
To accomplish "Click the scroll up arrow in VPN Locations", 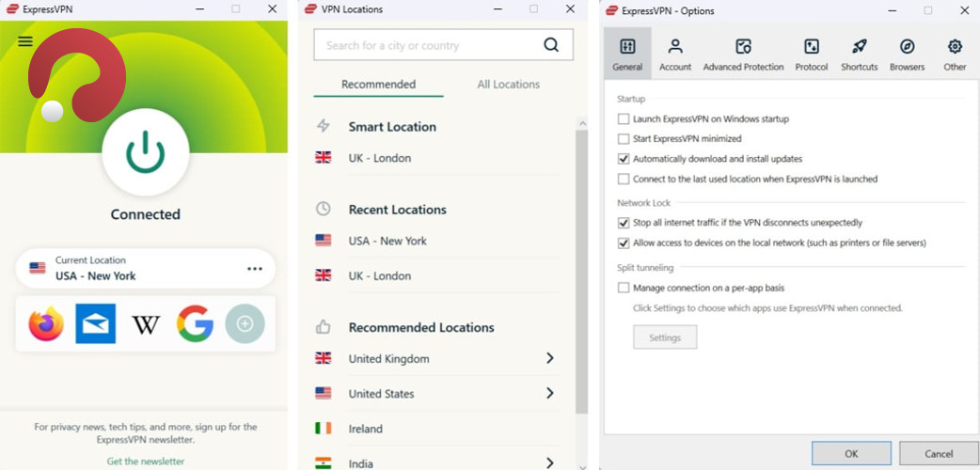I will tap(581, 123).
